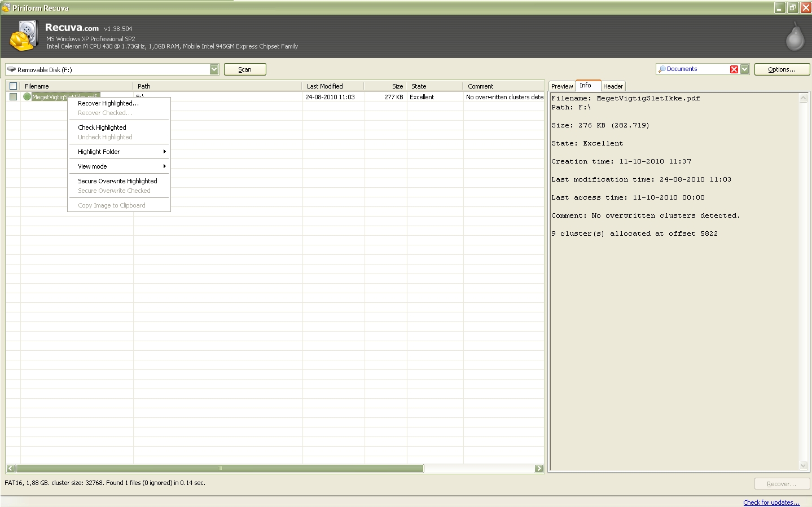Toggle the select-all checkbox in the header

14,86
